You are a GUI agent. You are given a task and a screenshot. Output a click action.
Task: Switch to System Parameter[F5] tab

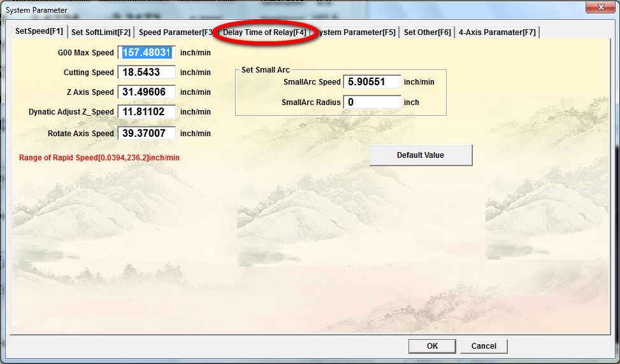356,32
